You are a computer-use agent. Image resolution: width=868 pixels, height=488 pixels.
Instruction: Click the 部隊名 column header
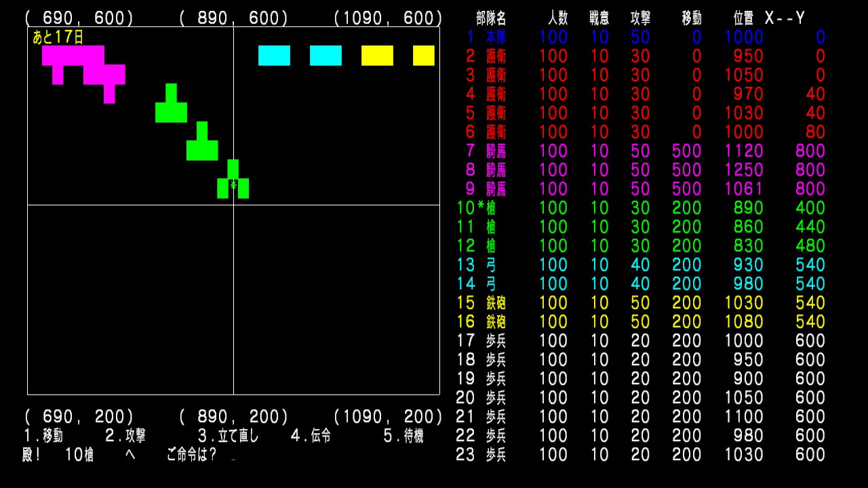pos(491,18)
